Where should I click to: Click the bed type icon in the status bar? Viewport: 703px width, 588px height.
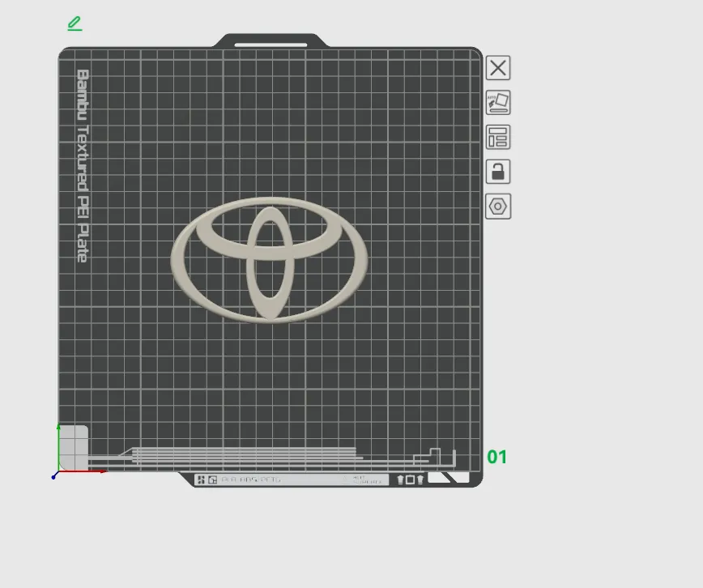click(x=212, y=479)
